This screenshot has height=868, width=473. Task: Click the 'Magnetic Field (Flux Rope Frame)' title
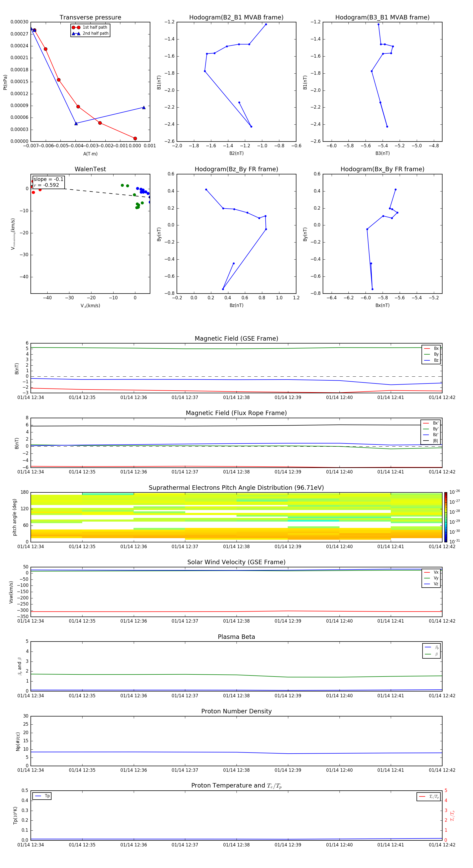coord(236,413)
